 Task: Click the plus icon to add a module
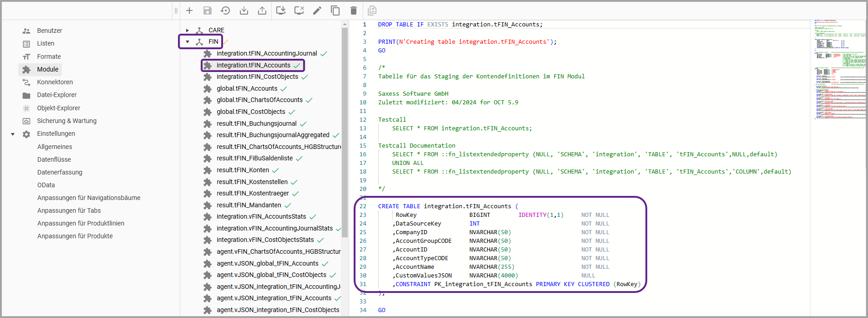tap(189, 10)
